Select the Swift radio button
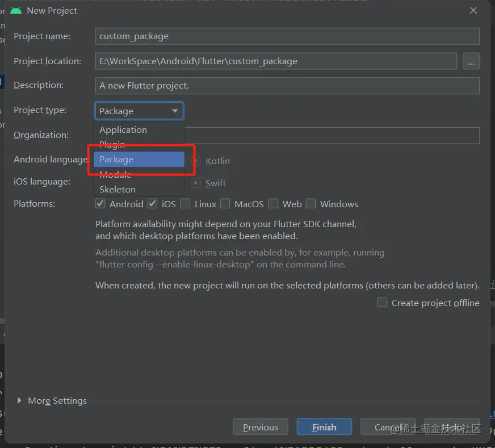 point(196,183)
